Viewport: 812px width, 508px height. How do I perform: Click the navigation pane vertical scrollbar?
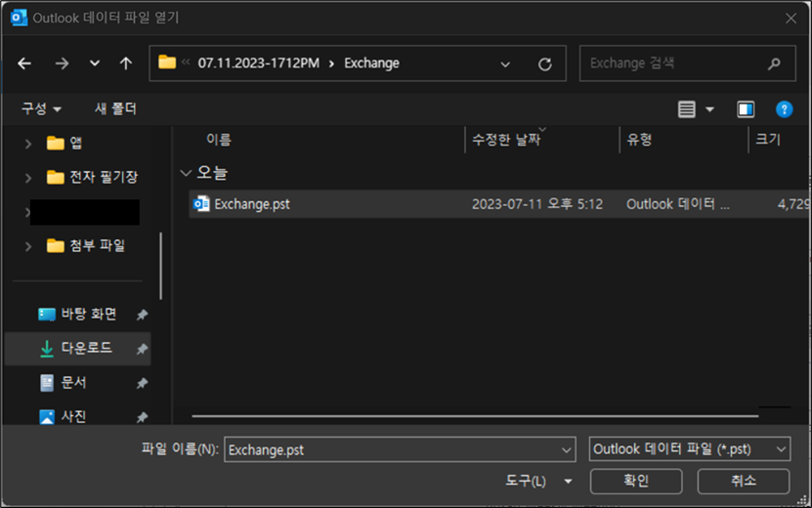pyautogui.click(x=160, y=266)
